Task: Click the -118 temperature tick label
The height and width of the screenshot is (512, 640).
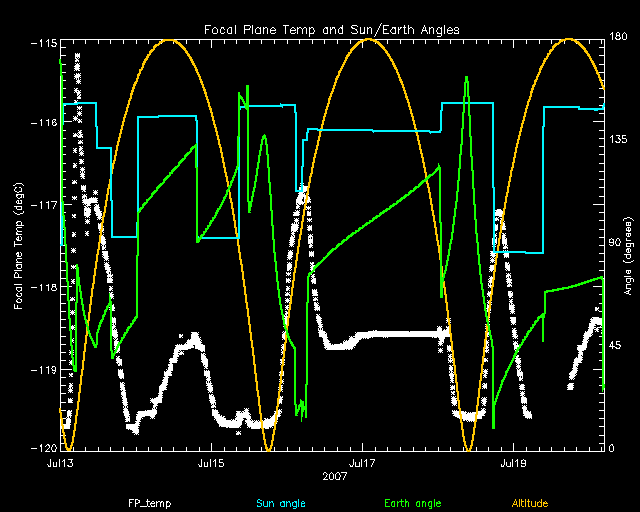Action: point(43,287)
